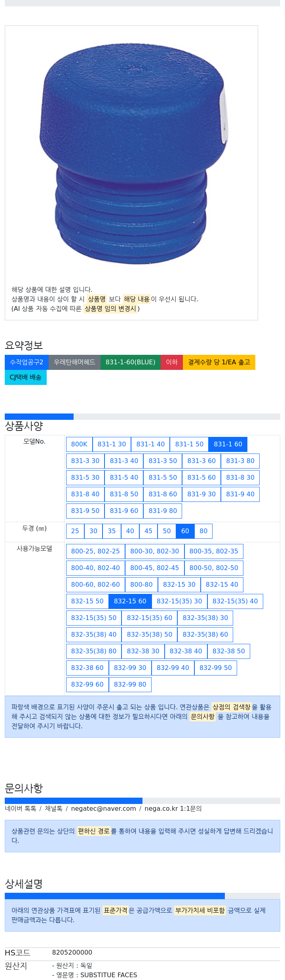Click the 우레탄해머헤드 tag
This screenshot has width=285, height=980.
74,362
